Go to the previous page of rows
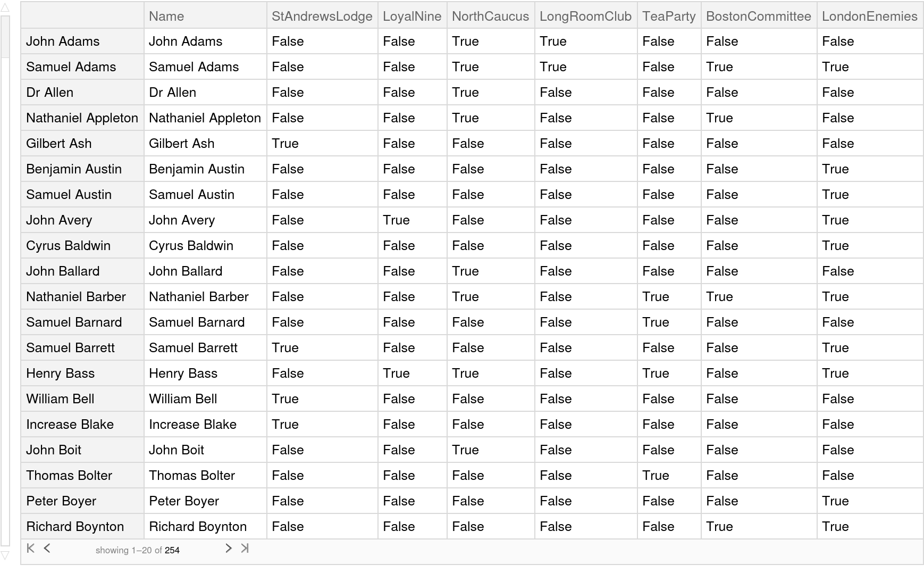 point(47,548)
